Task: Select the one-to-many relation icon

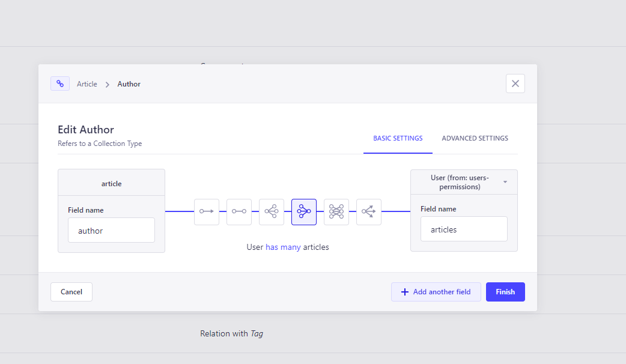Action: click(272, 212)
